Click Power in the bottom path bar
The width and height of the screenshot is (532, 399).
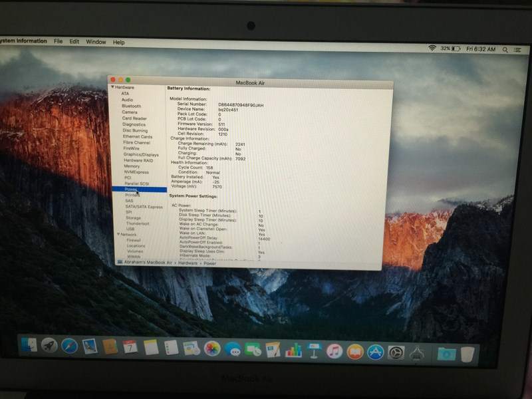click(x=209, y=263)
